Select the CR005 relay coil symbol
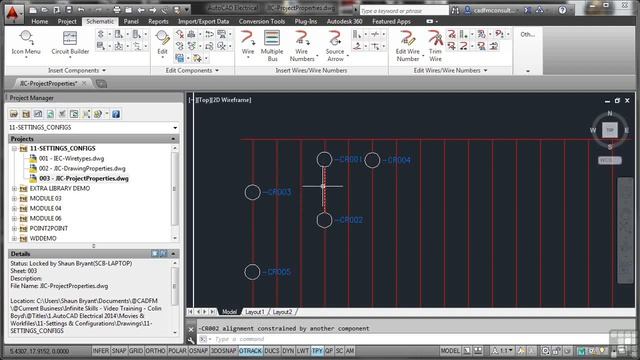This screenshot has width=640, height=360. [x=252, y=272]
